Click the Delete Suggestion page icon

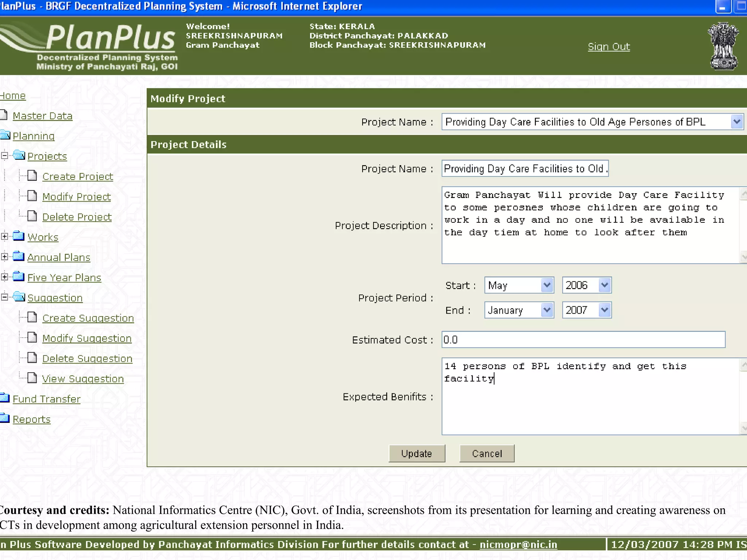point(32,358)
